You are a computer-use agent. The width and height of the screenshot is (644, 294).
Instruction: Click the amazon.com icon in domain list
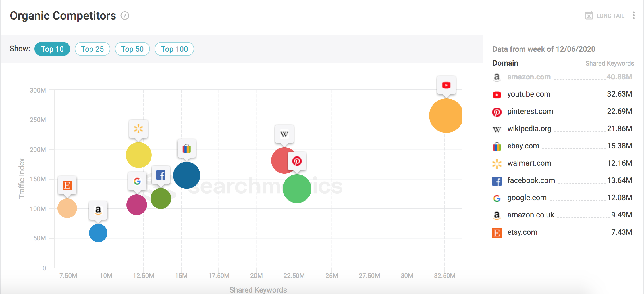coord(497,77)
